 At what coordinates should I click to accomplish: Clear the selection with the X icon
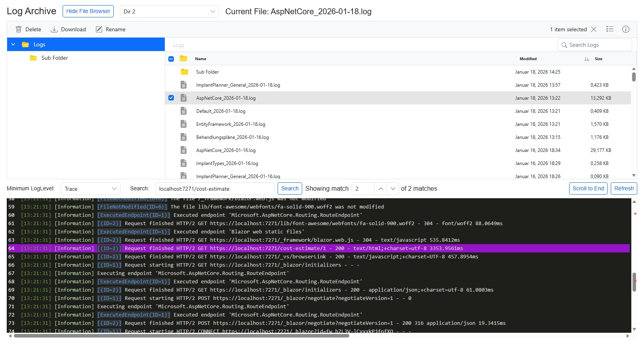pos(594,29)
